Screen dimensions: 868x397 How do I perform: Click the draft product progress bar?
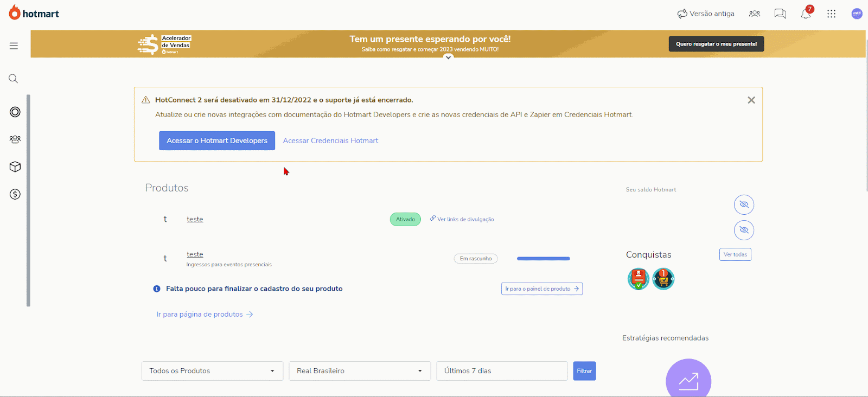[x=544, y=259]
